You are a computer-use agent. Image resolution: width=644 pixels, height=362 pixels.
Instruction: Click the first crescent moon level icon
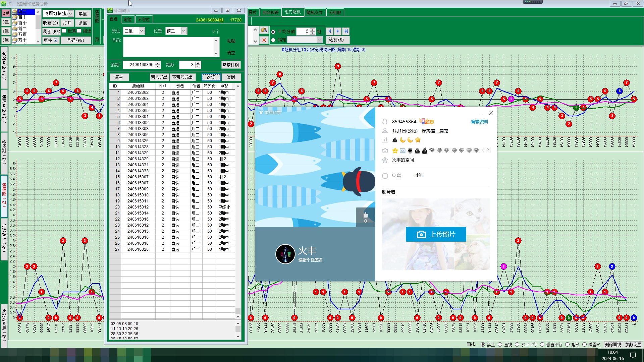(402, 140)
